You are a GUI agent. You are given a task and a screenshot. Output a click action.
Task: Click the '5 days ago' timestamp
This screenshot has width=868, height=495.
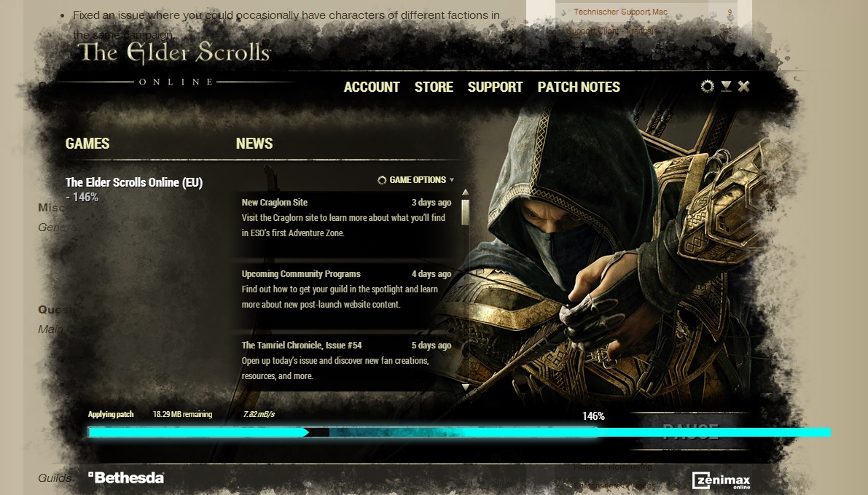tap(431, 346)
